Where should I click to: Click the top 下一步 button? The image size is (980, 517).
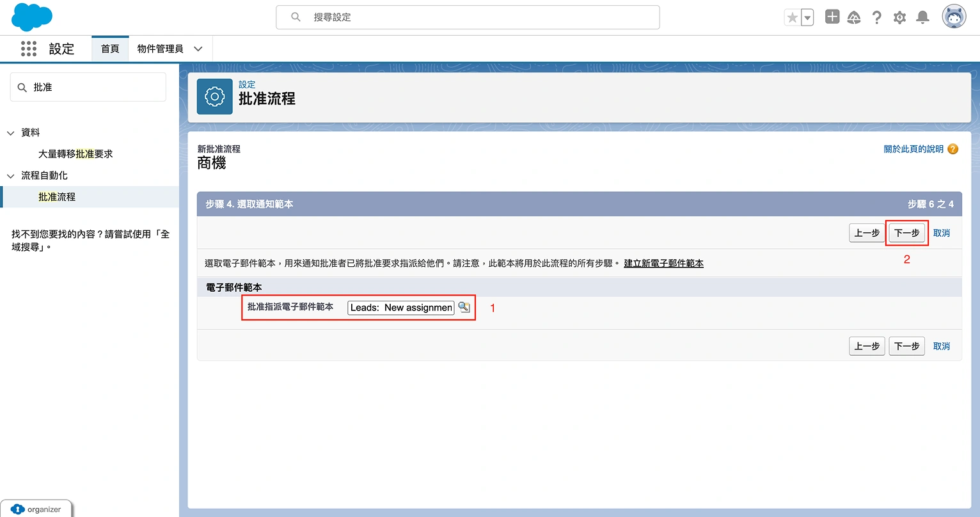[x=906, y=233]
